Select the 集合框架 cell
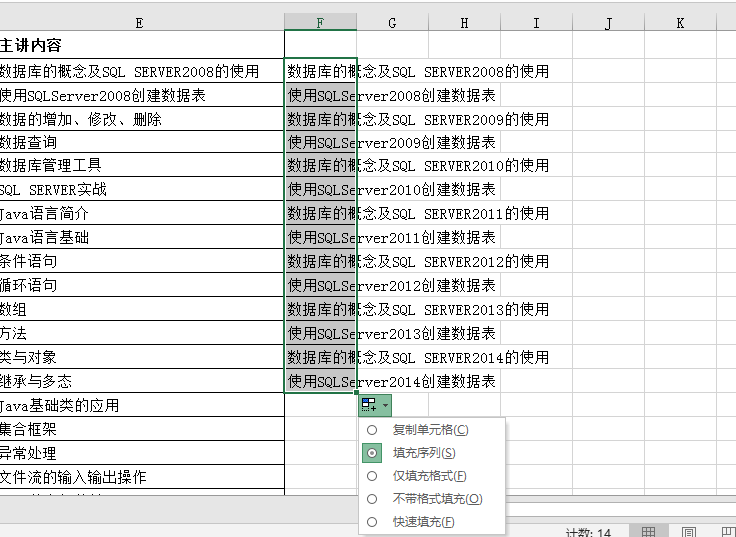The image size is (736, 537). click(142, 429)
